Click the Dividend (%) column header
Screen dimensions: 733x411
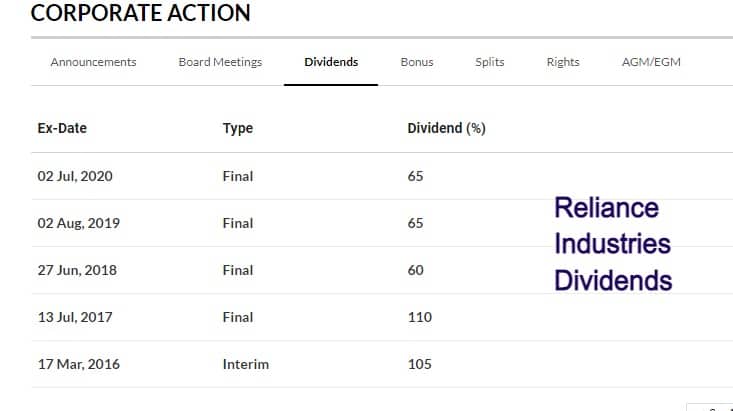pyautogui.click(x=446, y=128)
